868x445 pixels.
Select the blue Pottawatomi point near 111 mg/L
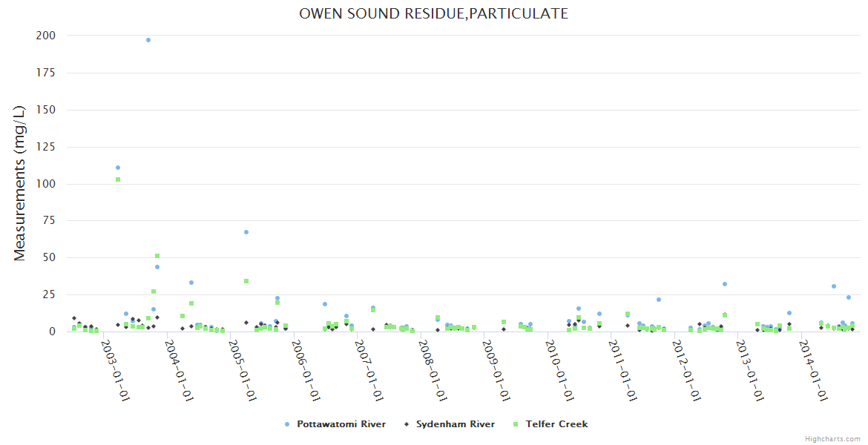118,168
